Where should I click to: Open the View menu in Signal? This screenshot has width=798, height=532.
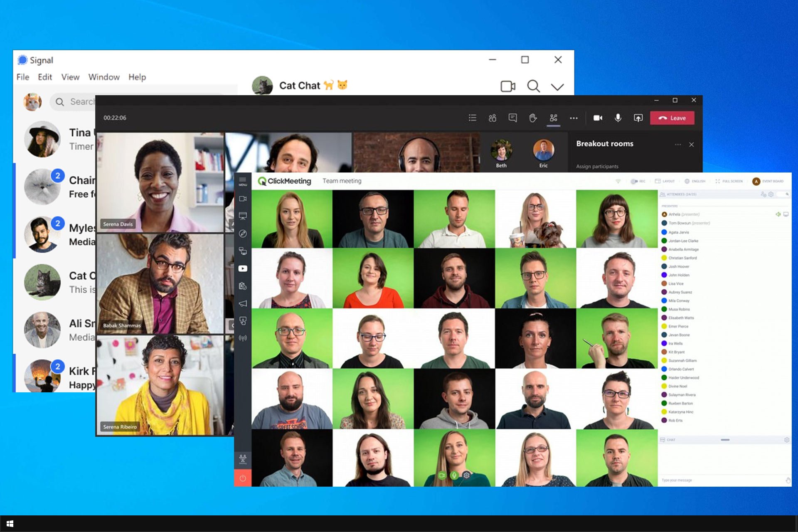[70, 77]
